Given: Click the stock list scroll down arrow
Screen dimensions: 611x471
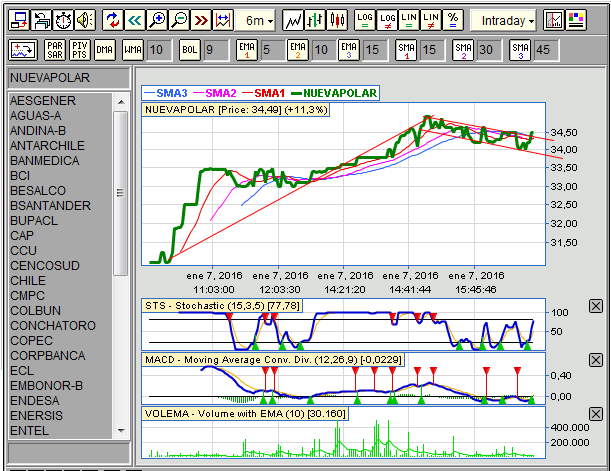Looking at the screenshot, I should pos(121,431).
